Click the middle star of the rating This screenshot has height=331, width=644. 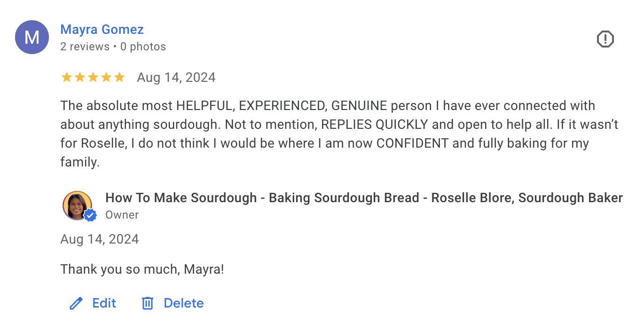coord(93,77)
